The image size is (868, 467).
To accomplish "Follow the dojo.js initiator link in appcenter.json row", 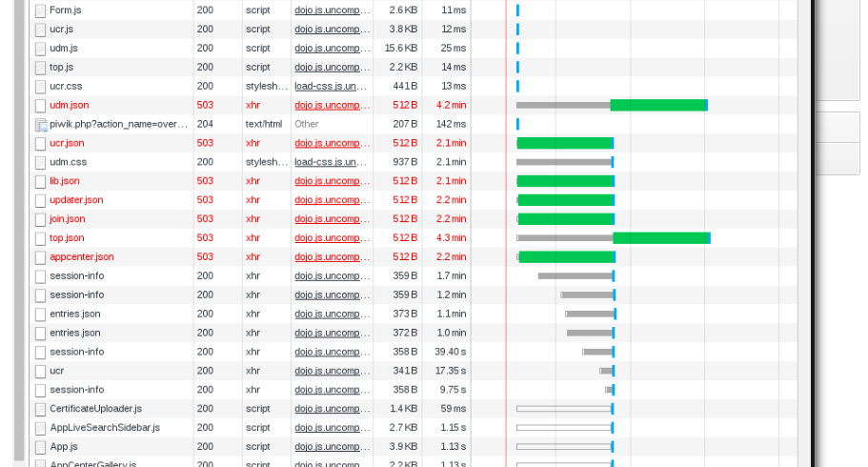I will click(x=331, y=256).
